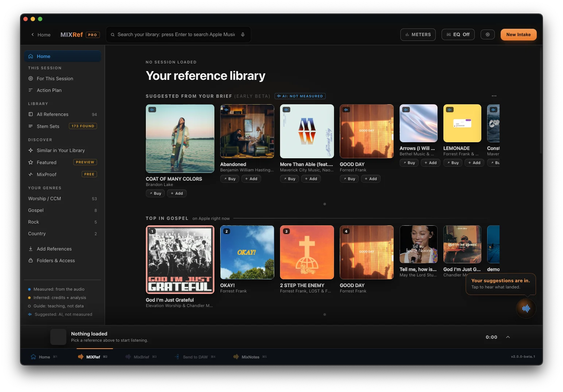Open the three-dot menu for suggested section
563x392 pixels.
tap(494, 96)
